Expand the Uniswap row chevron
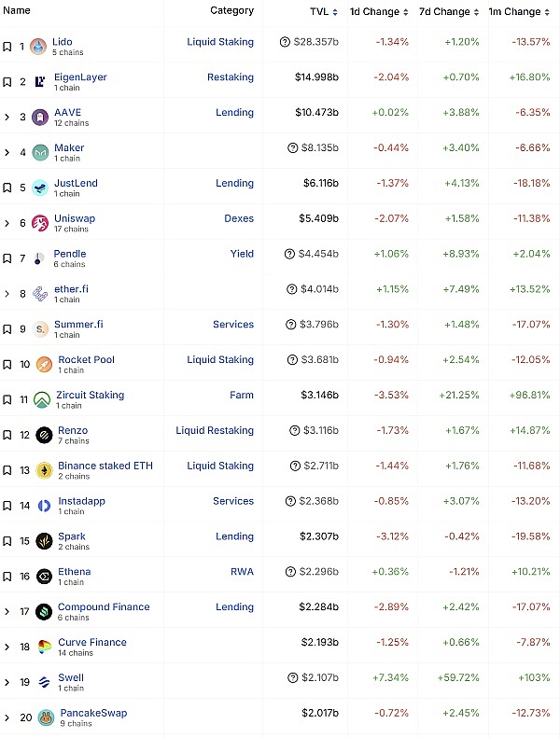 [7, 223]
